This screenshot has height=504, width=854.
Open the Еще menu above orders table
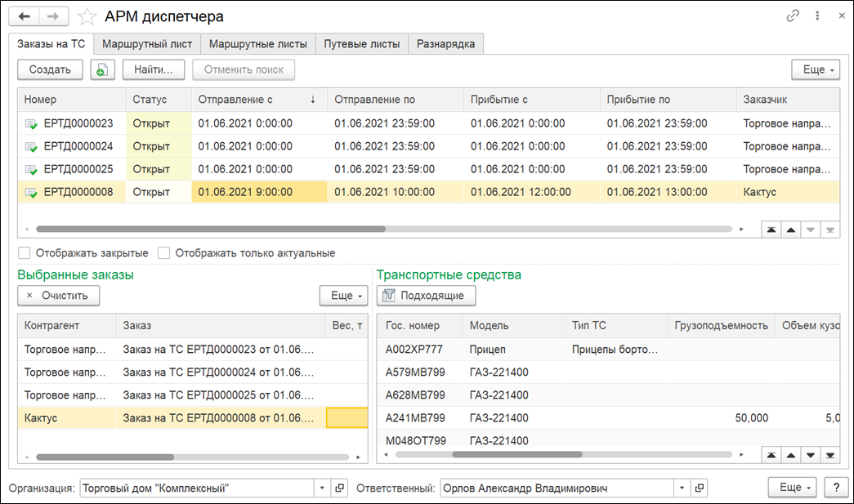pyautogui.click(x=815, y=69)
